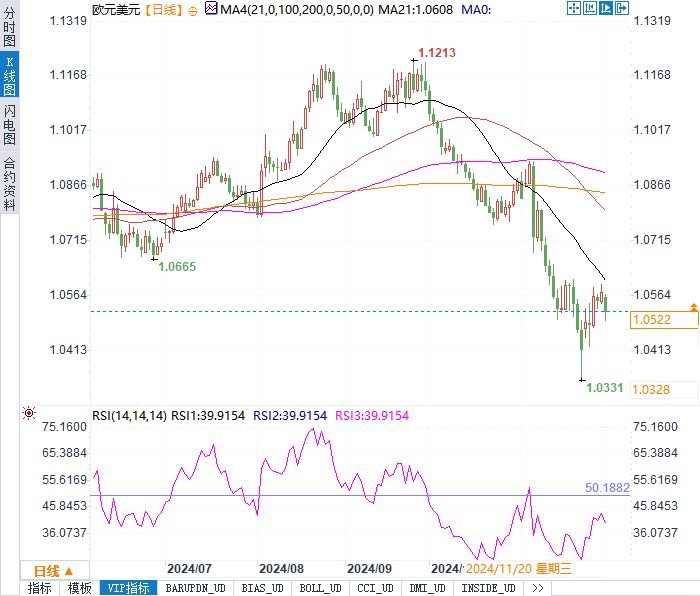The width and height of the screenshot is (700, 596).
Task: Select the VIP指标 tab
Action: tap(129, 588)
